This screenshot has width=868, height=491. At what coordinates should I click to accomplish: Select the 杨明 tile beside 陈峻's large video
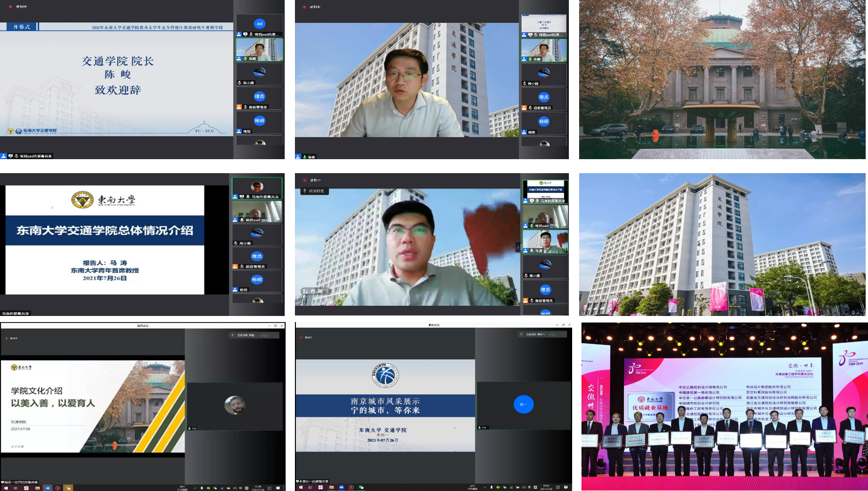tap(544, 123)
